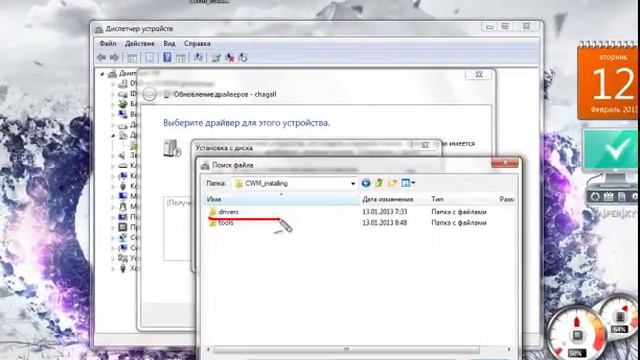Expand the DVD drives node arrow
The height and width of the screenshot is (360, 640).
pyautogui.click(x=113, y=84)
